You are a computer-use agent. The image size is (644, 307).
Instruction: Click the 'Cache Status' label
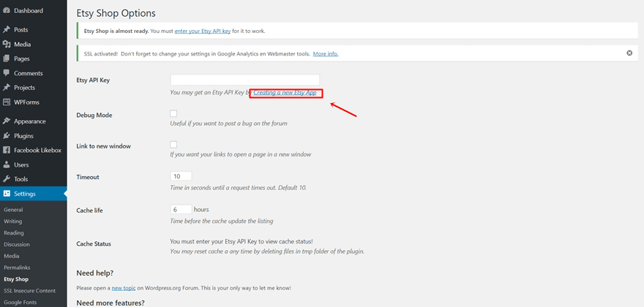click(94, 244)
